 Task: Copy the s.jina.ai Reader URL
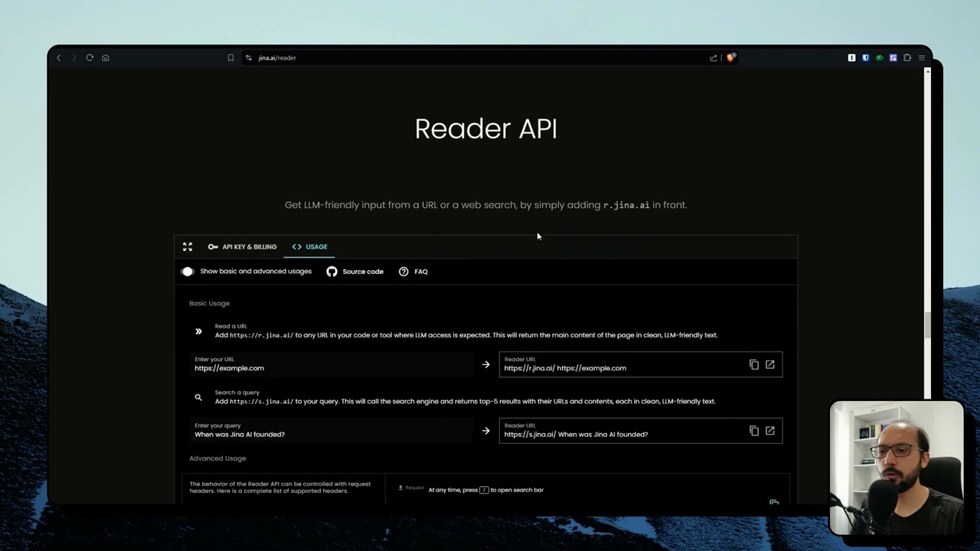[x=754, y=431]
